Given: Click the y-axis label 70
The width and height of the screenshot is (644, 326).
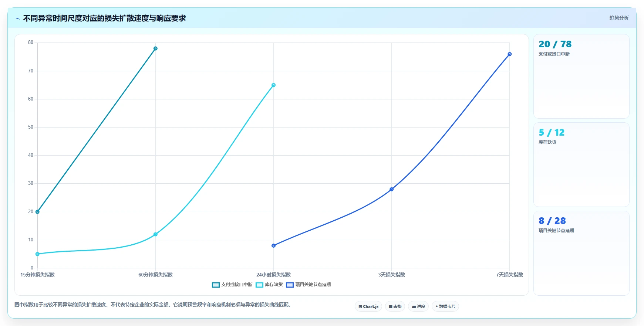Looking at the screenshot, I should tap(31, 71).
